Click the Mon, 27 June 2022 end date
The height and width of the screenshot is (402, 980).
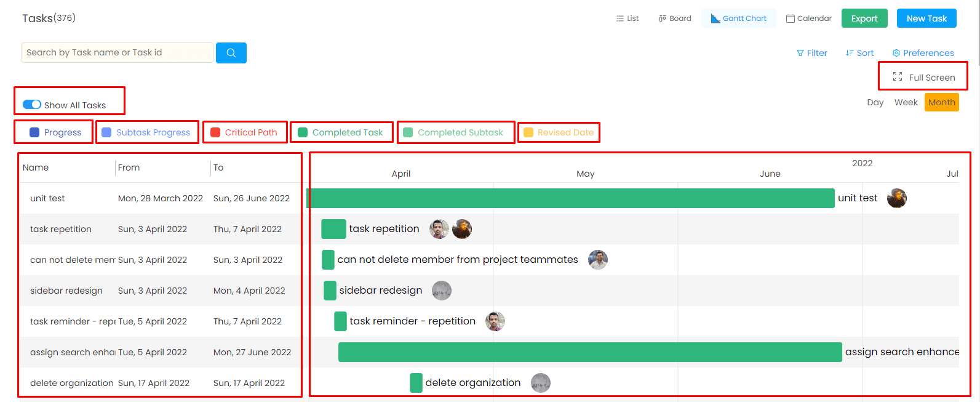252,352
